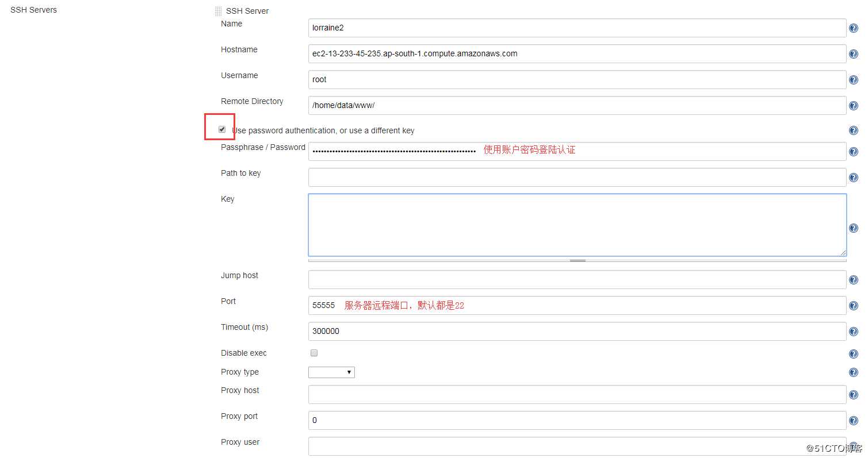Grab the SSH Server drag handle icon
The width and height of the screenshot is (868, 458).
[218, 11]
